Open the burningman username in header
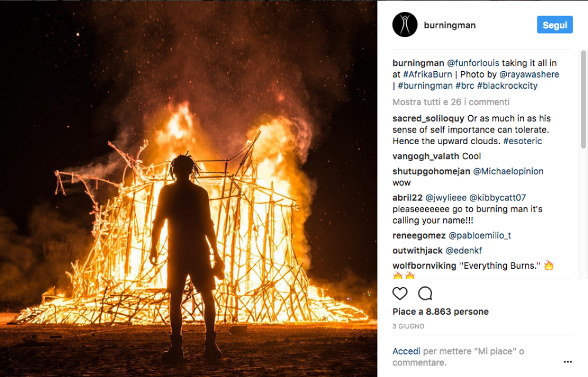Image resolution: width=588 pixels, height=377 pixels. tap(450, 25)
